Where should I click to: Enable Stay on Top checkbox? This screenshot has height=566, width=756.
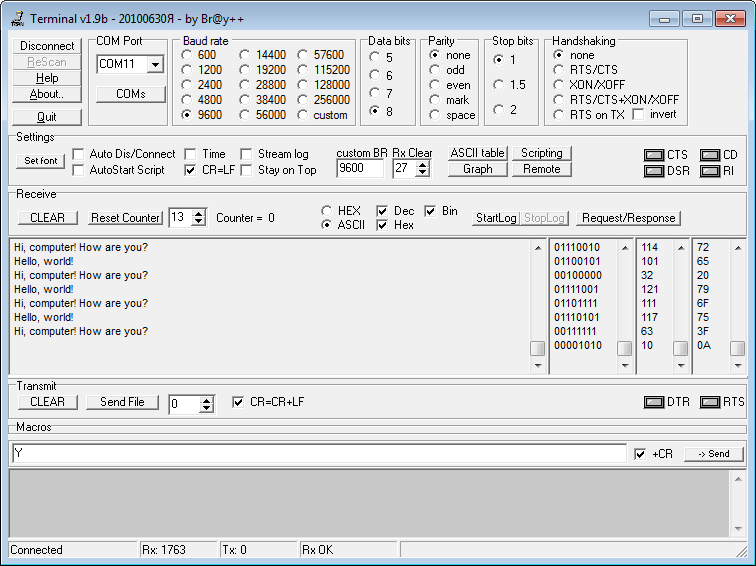[246, 170]
